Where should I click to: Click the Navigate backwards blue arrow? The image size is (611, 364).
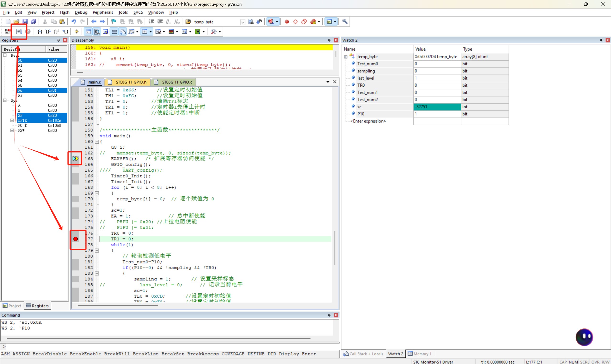click(x=94, y=21)
